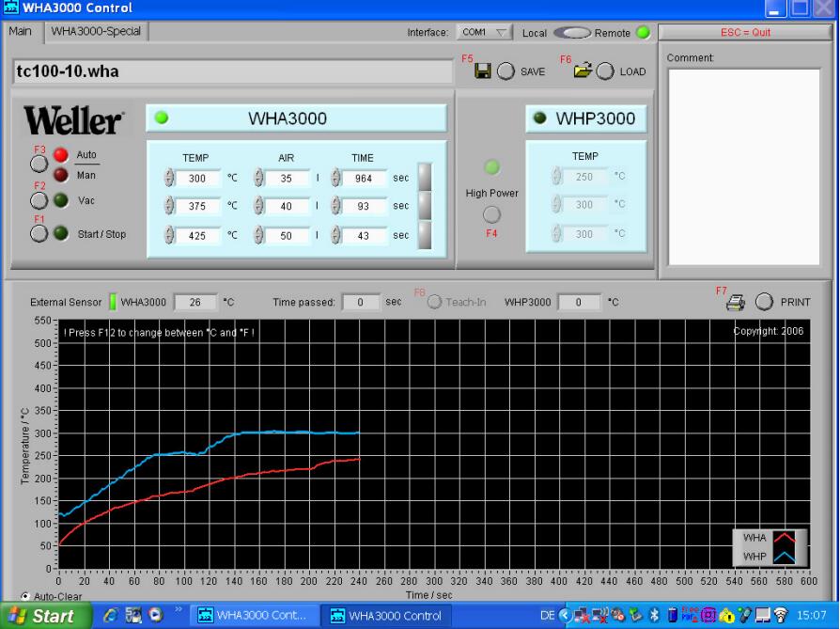This screenshot has height=629, width=840.
Task: Click the printer icon next to PRINT
Action: tap(736, 303)
